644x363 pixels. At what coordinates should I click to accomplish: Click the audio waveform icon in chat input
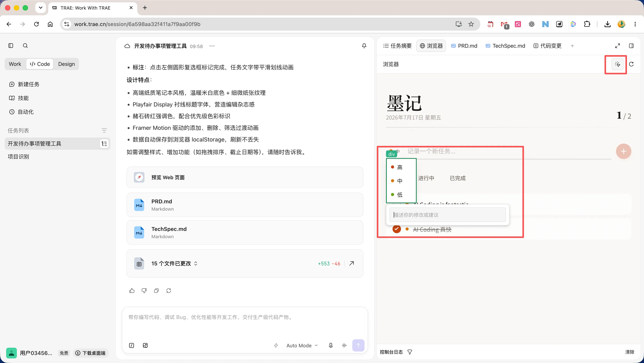click(344, 346)
